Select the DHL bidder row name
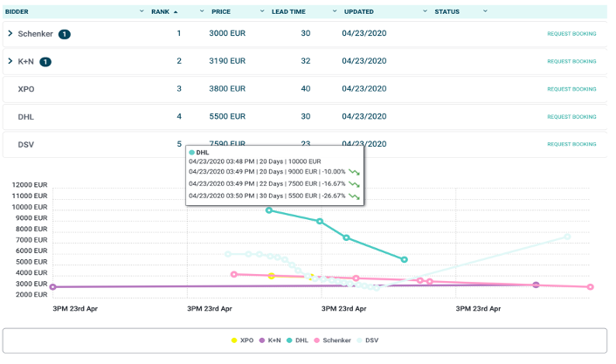Image resolution: width=616 pixels, height=364 pixels. pyautogui.click(x=26, y=117)
